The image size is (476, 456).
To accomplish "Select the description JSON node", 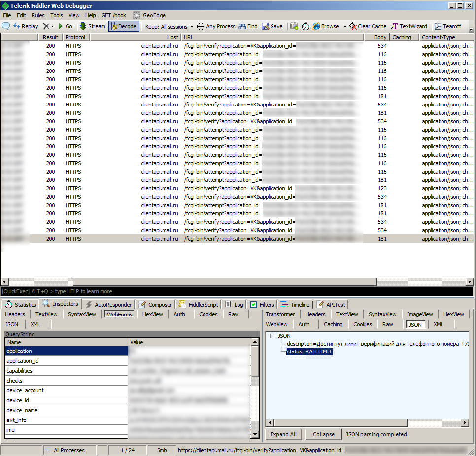I will 377,344.
